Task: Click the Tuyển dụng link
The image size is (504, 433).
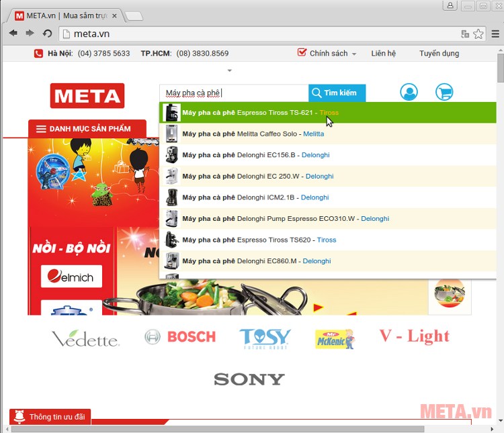Action: point(439,53)
